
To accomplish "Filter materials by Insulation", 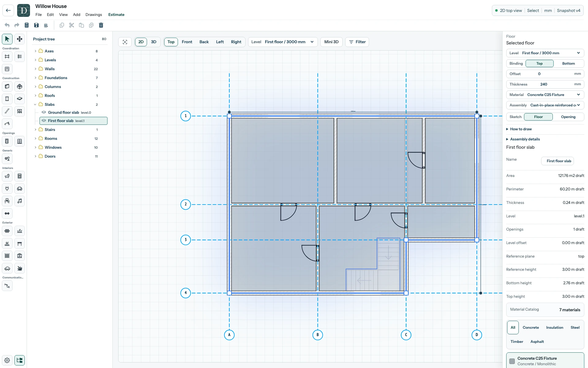I will pos(555,328).
